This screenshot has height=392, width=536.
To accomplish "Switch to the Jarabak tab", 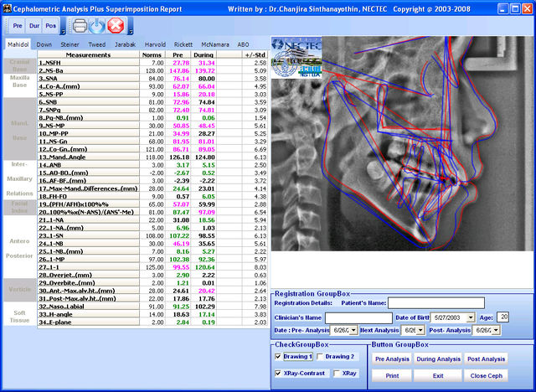I will click(125, 44).
